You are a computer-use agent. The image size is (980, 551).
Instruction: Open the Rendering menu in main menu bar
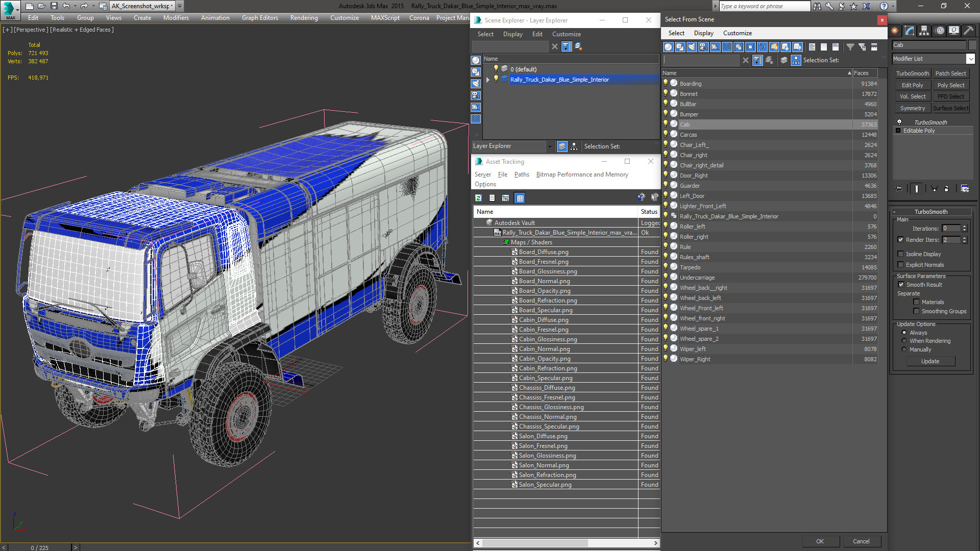tap(304, 18)
